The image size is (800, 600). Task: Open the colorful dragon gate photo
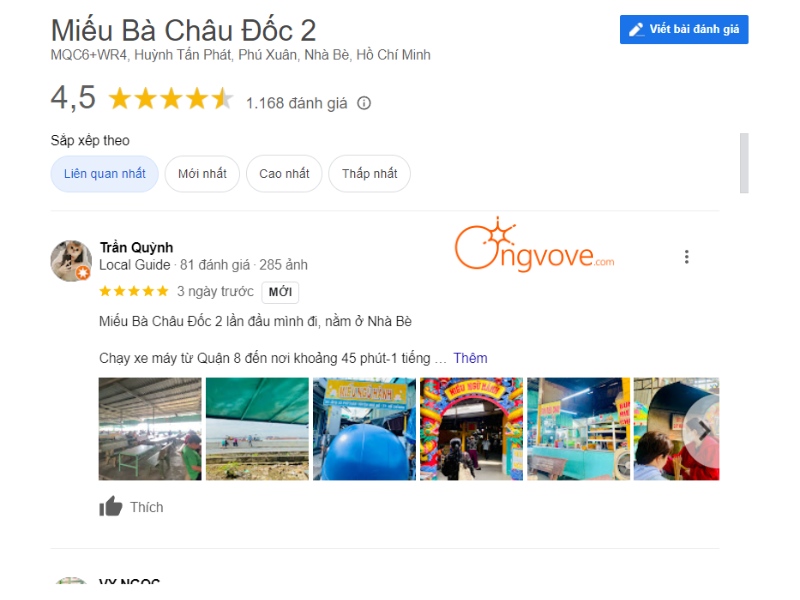[471, 429]
